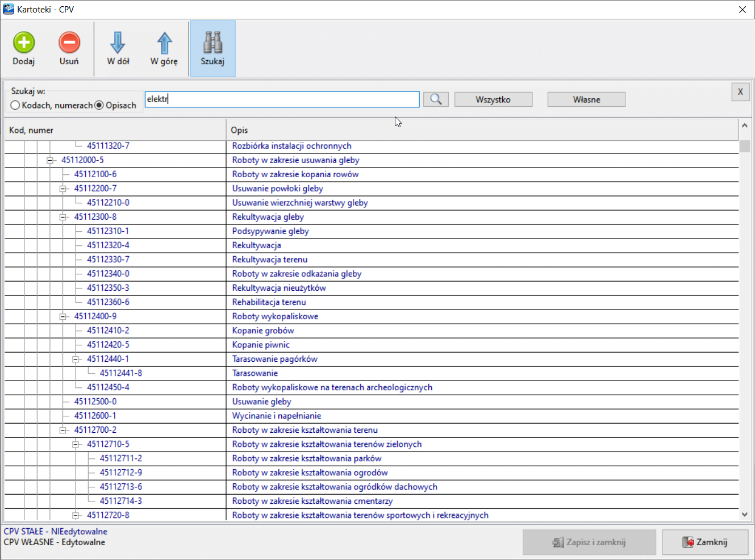Viewport: 755px width, 560px height.
Task: Collapse the 45112440-1 tree node
Action: (76, 359)
